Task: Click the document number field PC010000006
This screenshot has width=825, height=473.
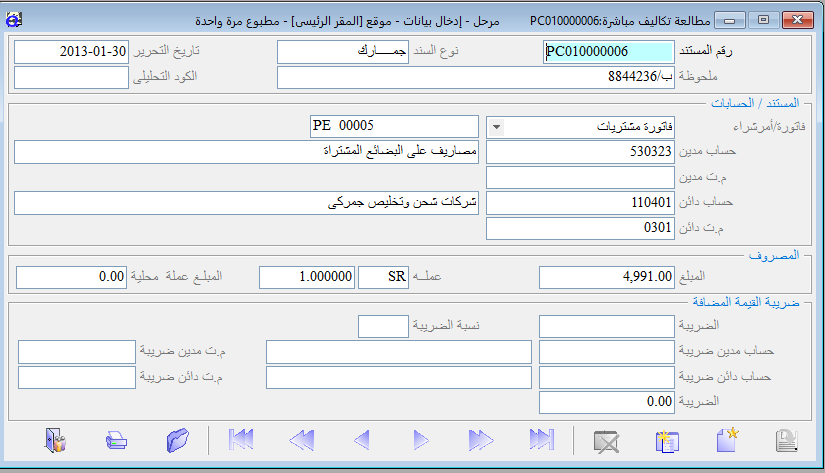Action: coord(607,52)
